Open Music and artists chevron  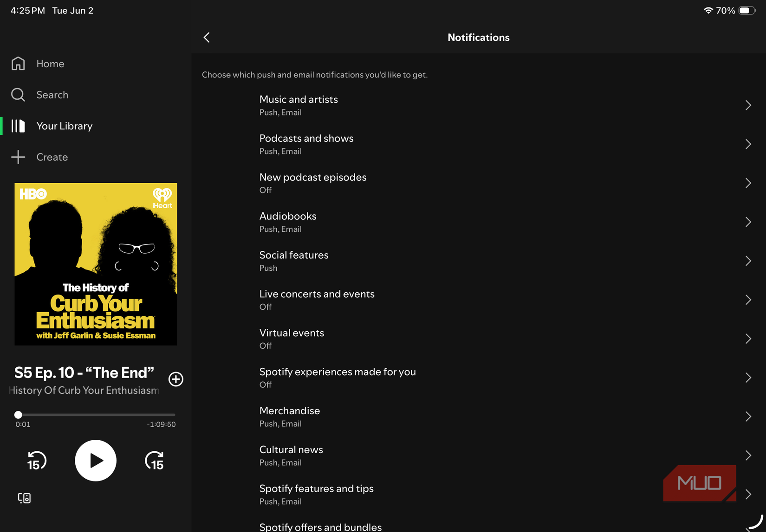pyautogui.click(x=748, y=105)
